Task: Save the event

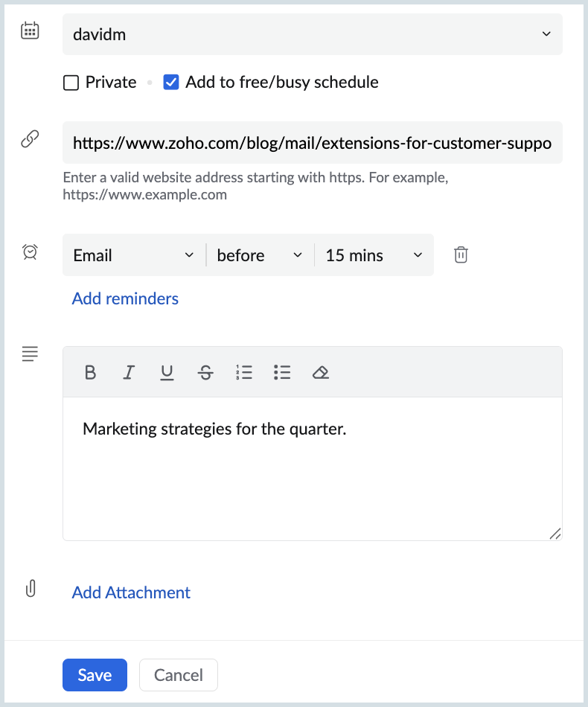Action: tap(95, 675)
